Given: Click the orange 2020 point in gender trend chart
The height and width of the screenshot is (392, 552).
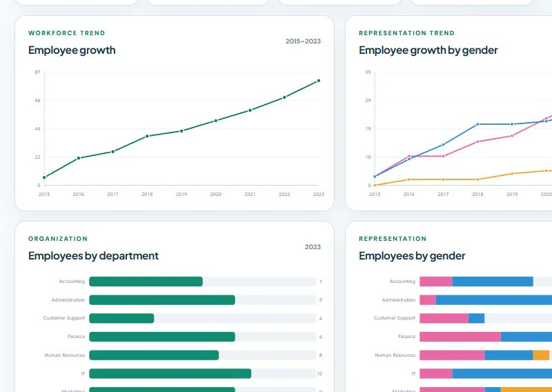Looking at the screenshot, I should [546, 171].
